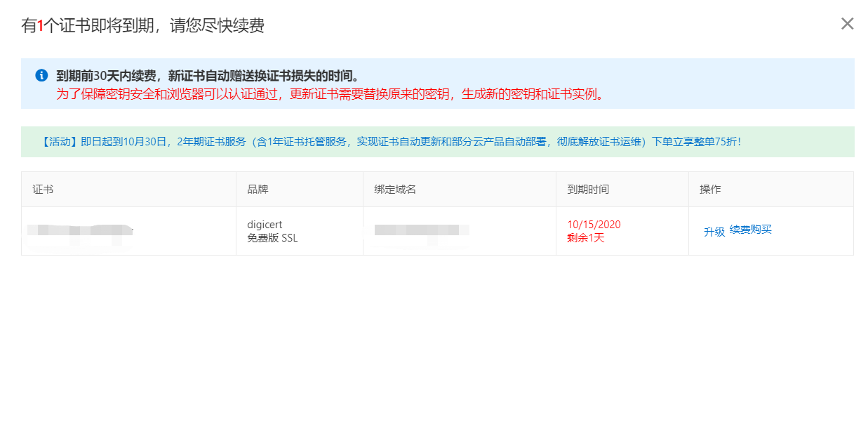Click the close X on the expiry dialog
The height and width of the screenshot is (429, 868).
pos(846,24)
